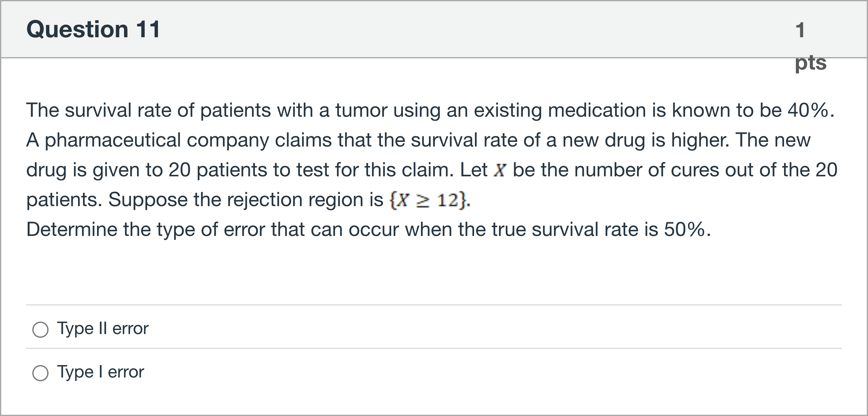Viewport: 868px width, 416px height.
Task: Click the word "tumor" in the question text
Action: pyautogui.click(x=361, y=110)
